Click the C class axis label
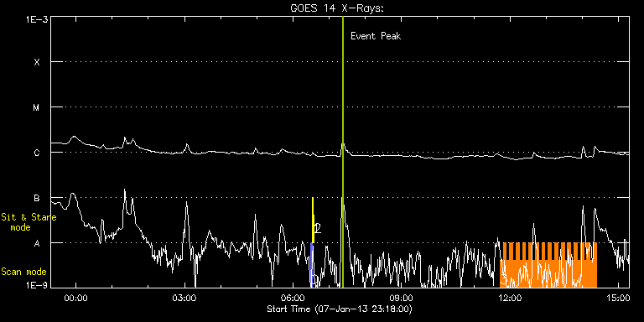 [37, 153]
